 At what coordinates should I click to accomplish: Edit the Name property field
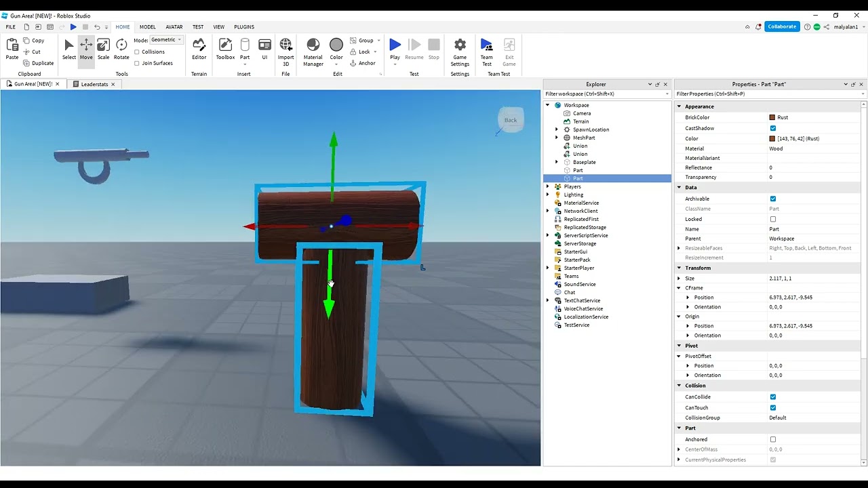(814, 229)
